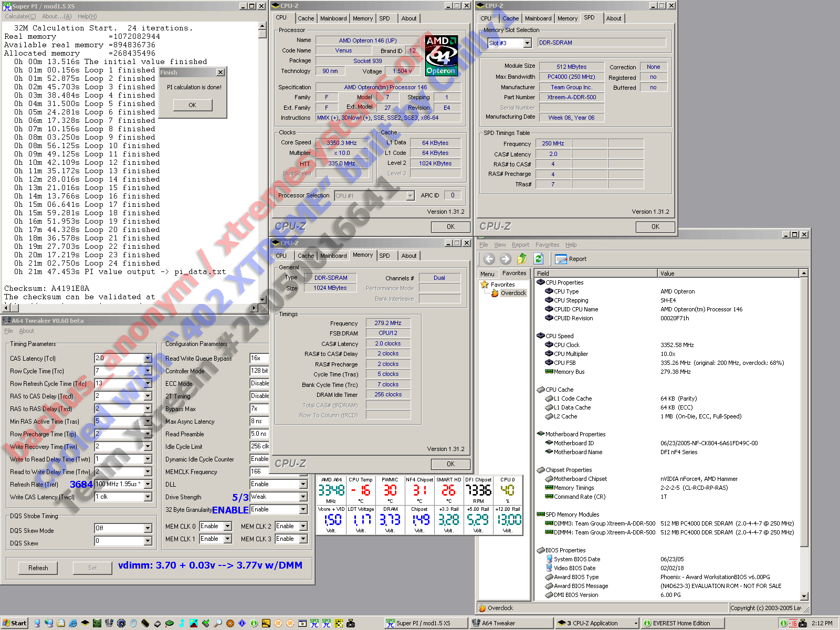Open the 32 Byte Granularity dropdown
840x630 pixels.
(303, 509)
